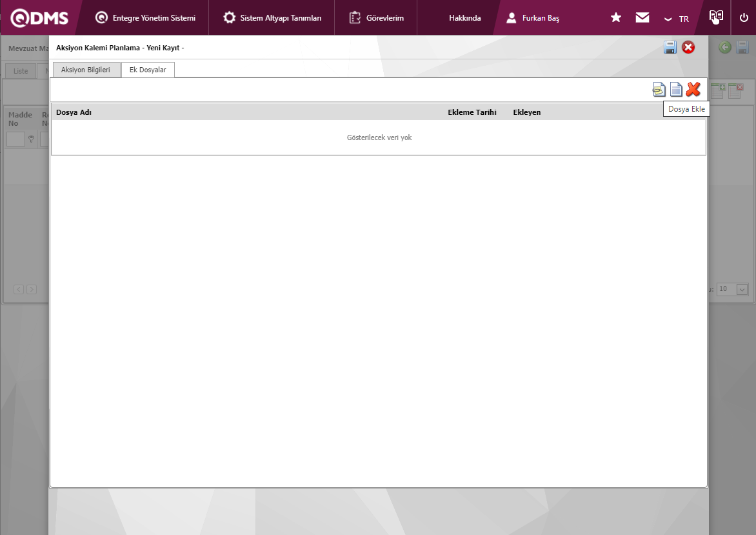The width and height of the screenshot is (756, 535).
Task: Click the Madde No filter funnel icon
Action: pos(32,139)
